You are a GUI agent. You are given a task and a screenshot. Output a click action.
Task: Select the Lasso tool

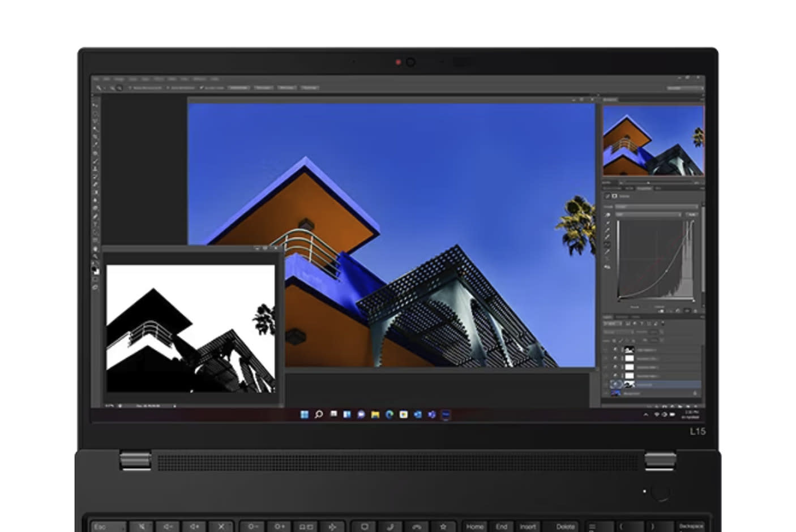95,121
